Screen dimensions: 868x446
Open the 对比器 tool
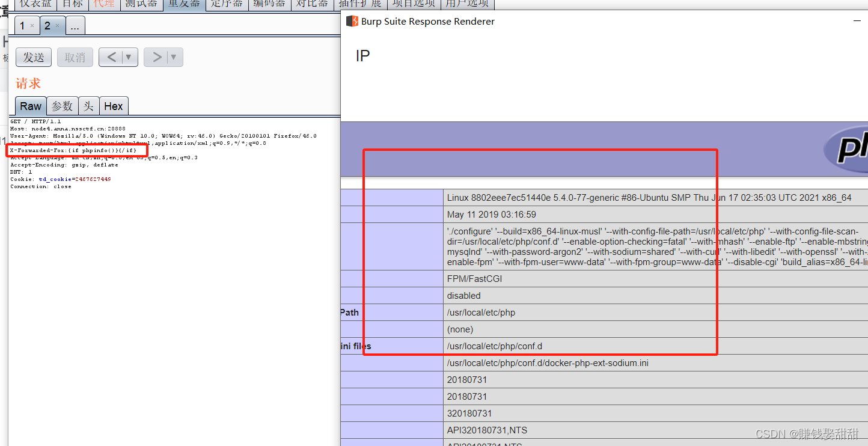point(311,3)
